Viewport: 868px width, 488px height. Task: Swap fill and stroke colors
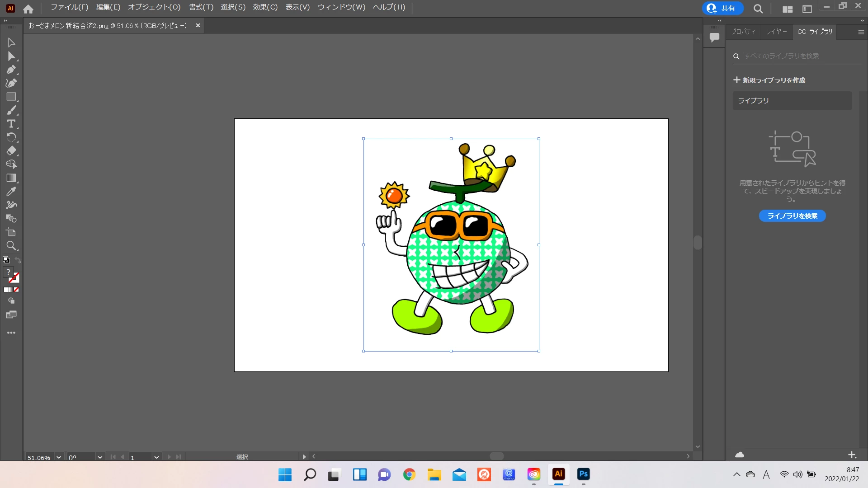[x=18, y=260]
